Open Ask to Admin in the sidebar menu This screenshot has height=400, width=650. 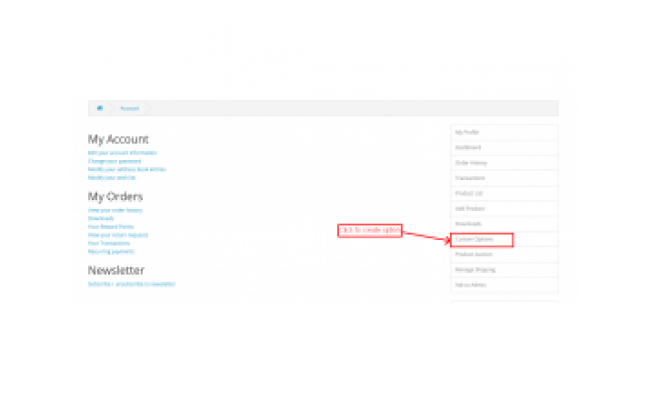(x=504, y=285)
